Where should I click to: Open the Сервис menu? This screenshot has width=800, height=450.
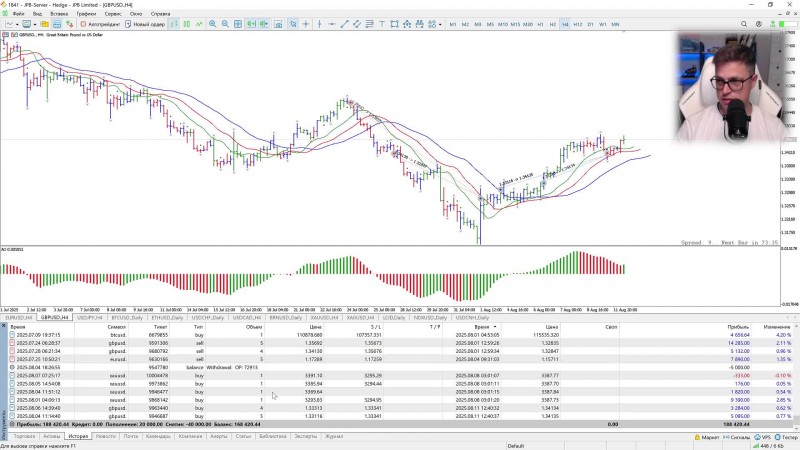point(113,14)
